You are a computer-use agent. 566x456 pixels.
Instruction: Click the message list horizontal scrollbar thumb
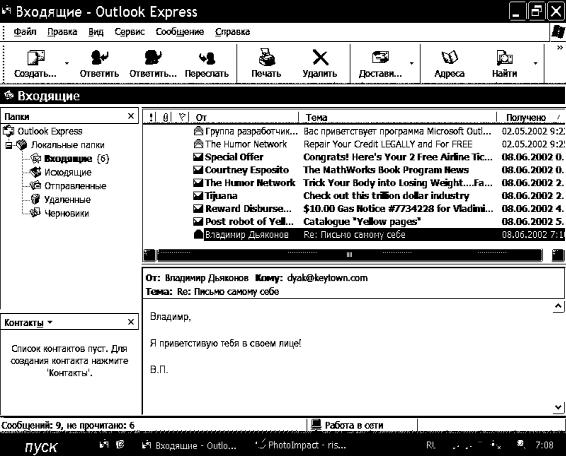click(349, 255)
